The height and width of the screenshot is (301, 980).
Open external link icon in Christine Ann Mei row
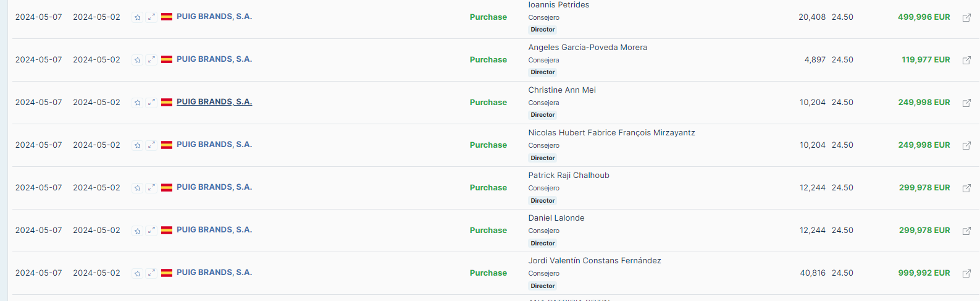(x=966, y=103)
